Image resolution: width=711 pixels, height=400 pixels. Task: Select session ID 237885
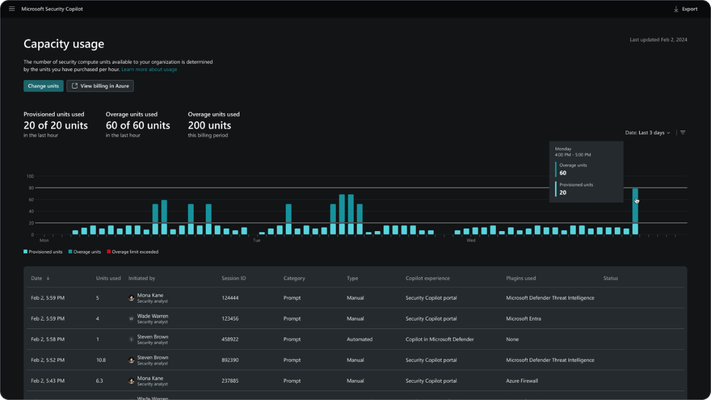[x=230, y=381]
